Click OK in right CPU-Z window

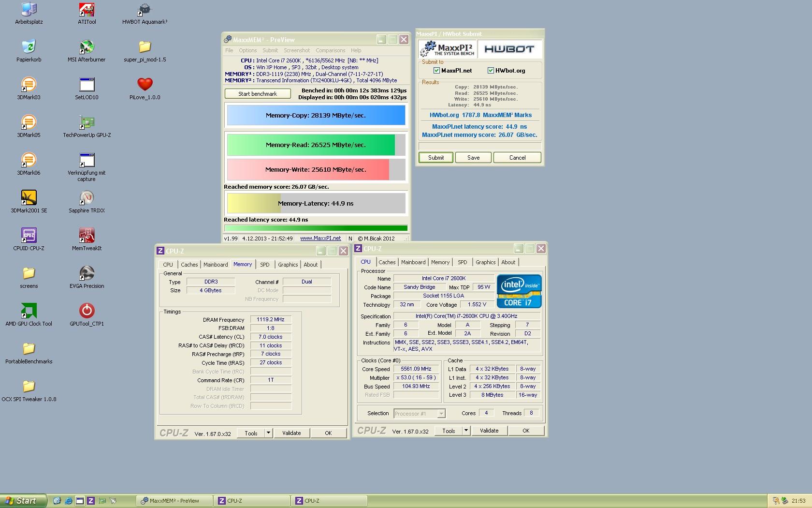click(x=526, y=431)
